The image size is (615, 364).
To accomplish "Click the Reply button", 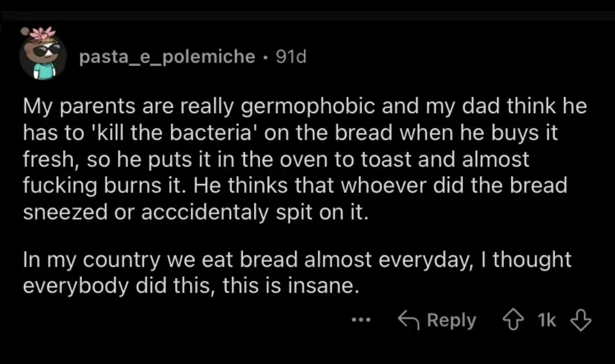I will [x=452, y=320].
